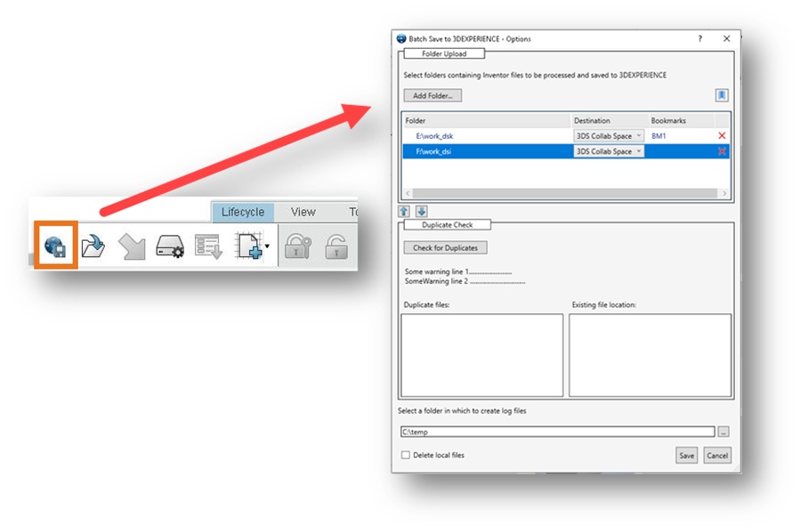
Task: Click the bookmark icon button
Action: pyautogui.click(x=722, y=95)
